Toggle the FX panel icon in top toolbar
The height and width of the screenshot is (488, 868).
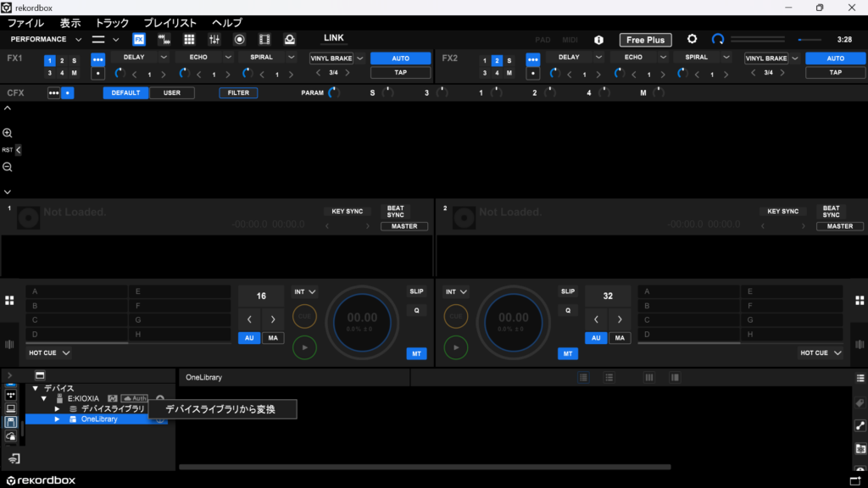click(139, 39)
